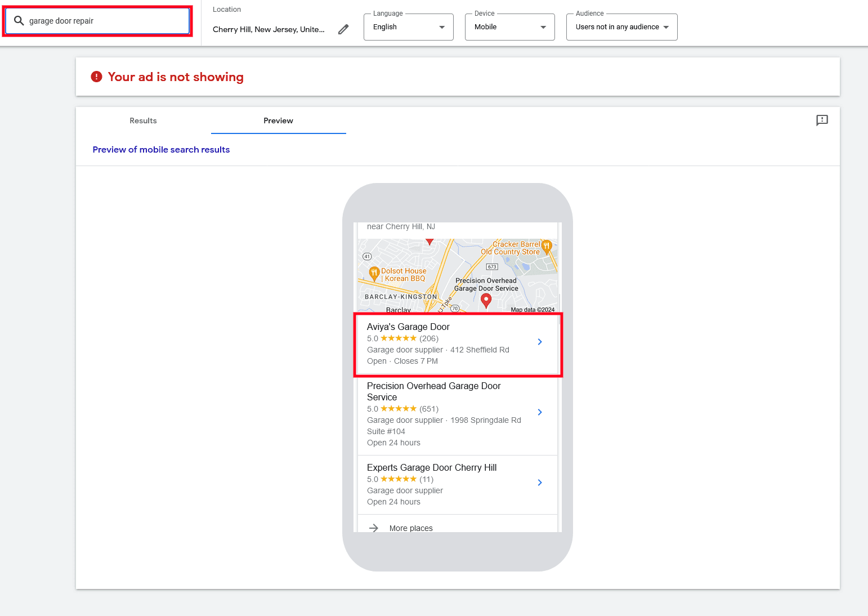Click chevron beside Experts Garage Door listing
868x616 pixels.
click(540, 483)
